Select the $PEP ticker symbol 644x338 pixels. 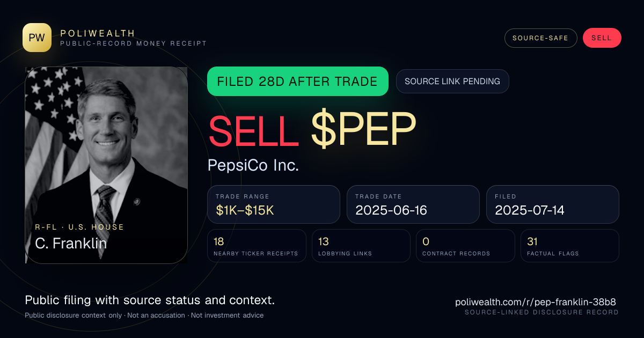coord(363,131)
